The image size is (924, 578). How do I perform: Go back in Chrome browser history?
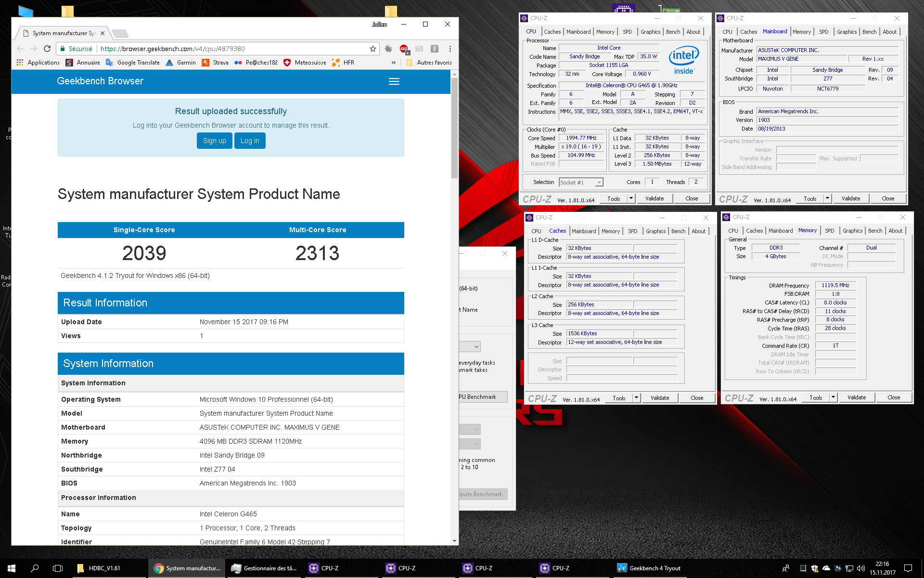[20, 49]
